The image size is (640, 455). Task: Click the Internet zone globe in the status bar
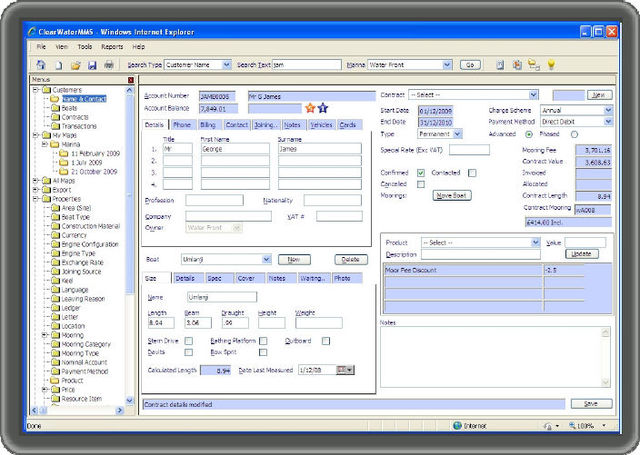pyautogui.click(x=457, y=426)
